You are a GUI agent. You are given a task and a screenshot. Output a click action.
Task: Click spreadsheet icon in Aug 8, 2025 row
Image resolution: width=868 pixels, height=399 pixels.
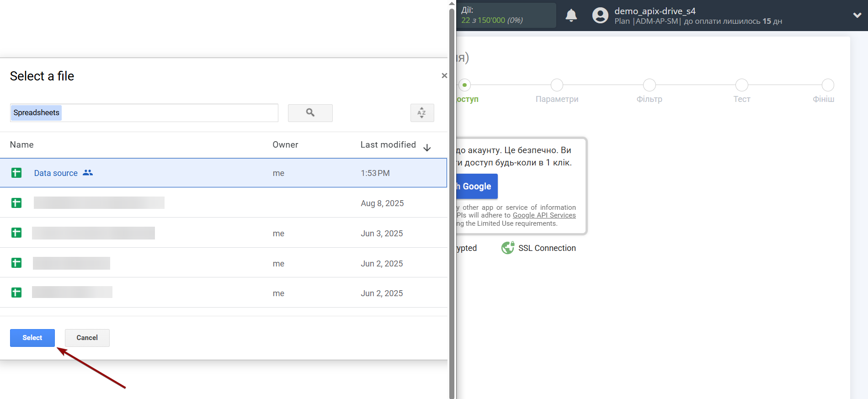coord(16,203)
